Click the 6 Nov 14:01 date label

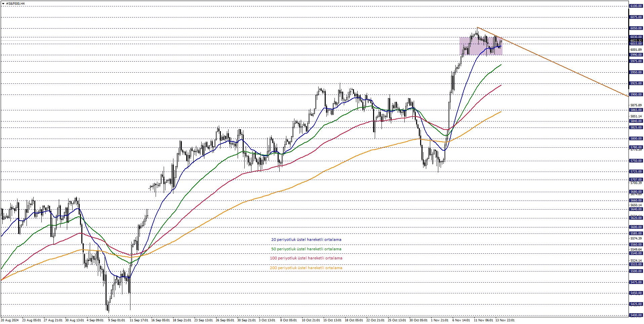(x=461, y=320)
